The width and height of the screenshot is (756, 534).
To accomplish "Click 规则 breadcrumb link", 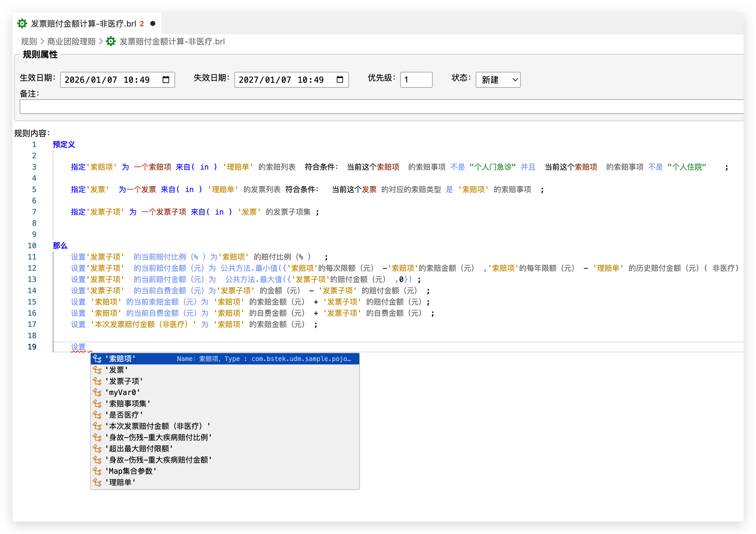I will tap(29, 42).
